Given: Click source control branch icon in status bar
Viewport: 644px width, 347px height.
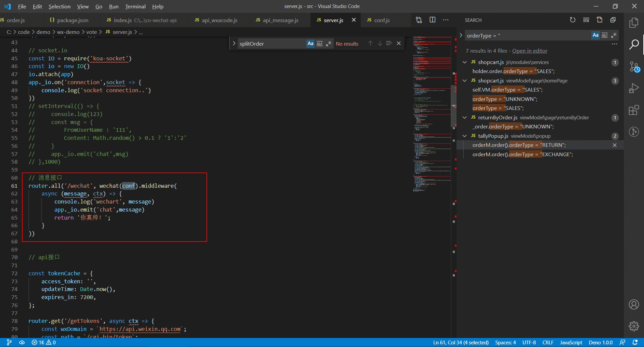Looking at the screenshot, I should point(9,343).
